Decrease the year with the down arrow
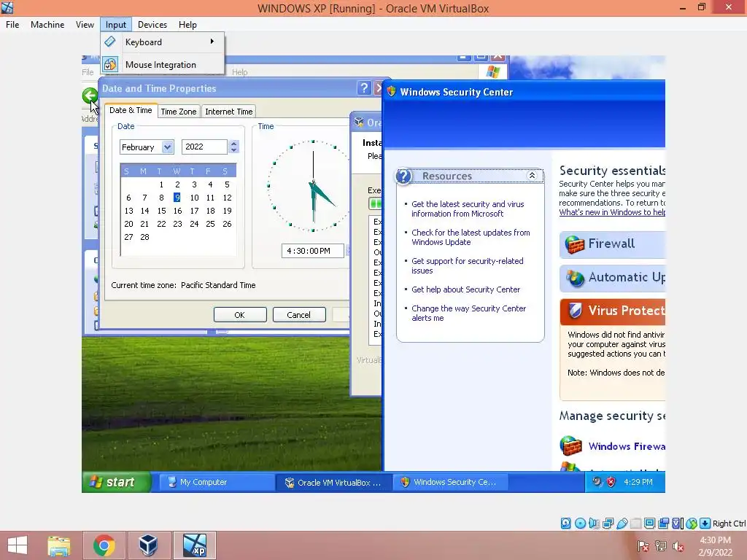Viewport: 747px width, 560px height. pyautogui.click(x=233, y=150)
